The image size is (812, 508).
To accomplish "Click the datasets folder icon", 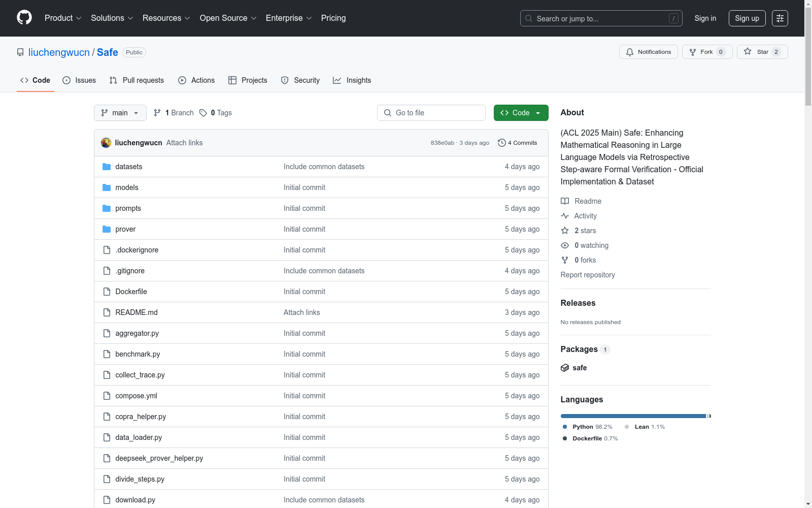I will 107,167.
